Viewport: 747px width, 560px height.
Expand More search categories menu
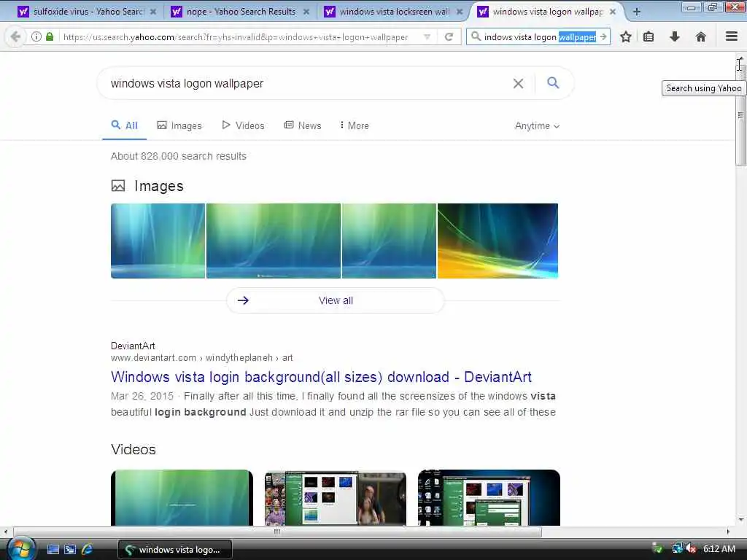[354, 125]
